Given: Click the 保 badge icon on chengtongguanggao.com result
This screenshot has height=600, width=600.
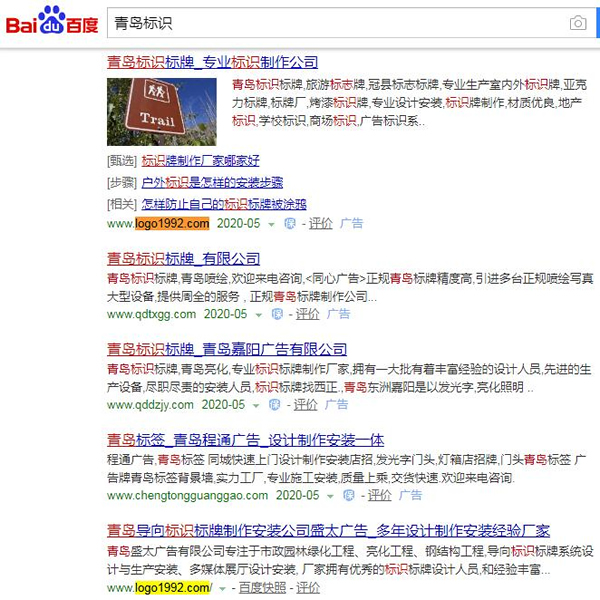Looking at the screenshot, I should coord(349,496).
